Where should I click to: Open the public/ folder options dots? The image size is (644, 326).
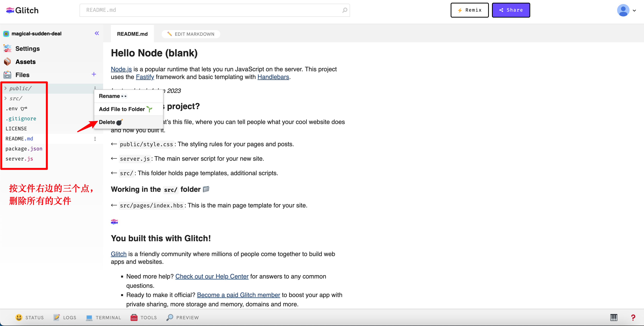[x=95, y=88]
